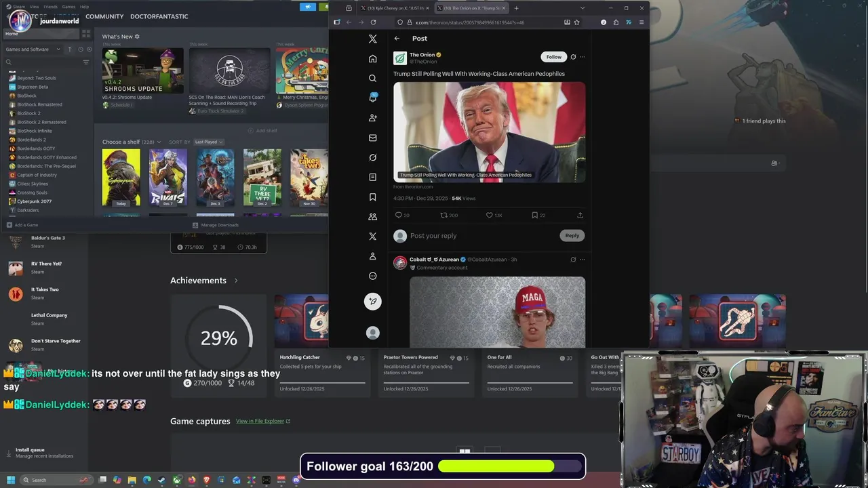
Task: Click the X logo at sidebar top
Action: pos(372,39)
